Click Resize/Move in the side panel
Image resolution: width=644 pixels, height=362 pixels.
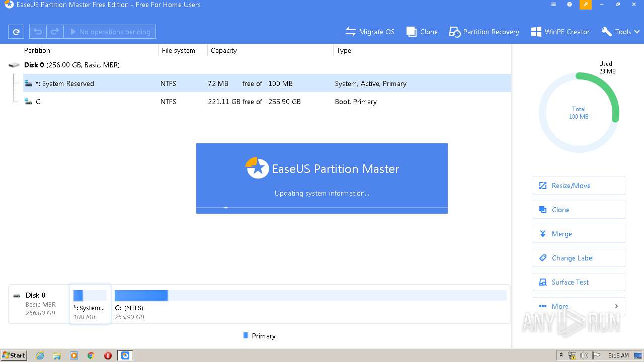pyautogui.click(x=579, y=186)
